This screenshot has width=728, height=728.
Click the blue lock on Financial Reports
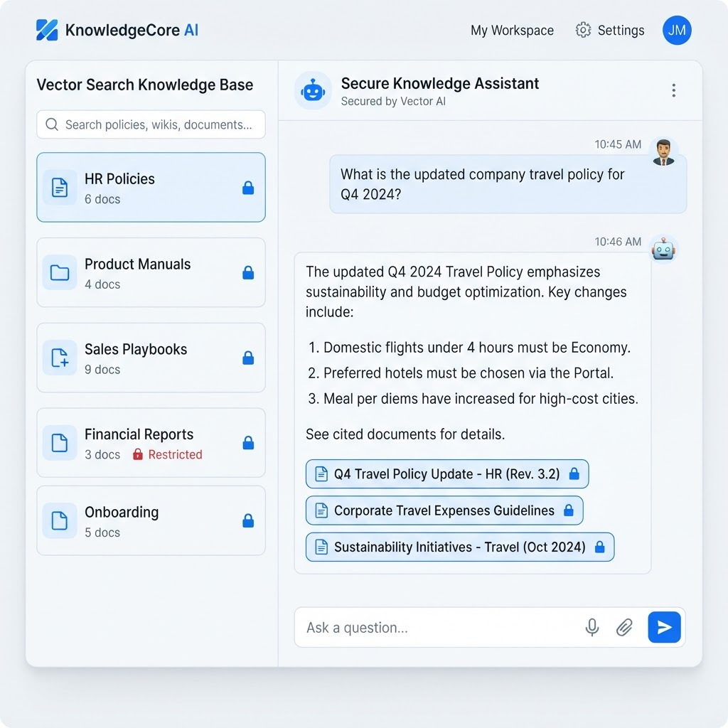(248, 443)
